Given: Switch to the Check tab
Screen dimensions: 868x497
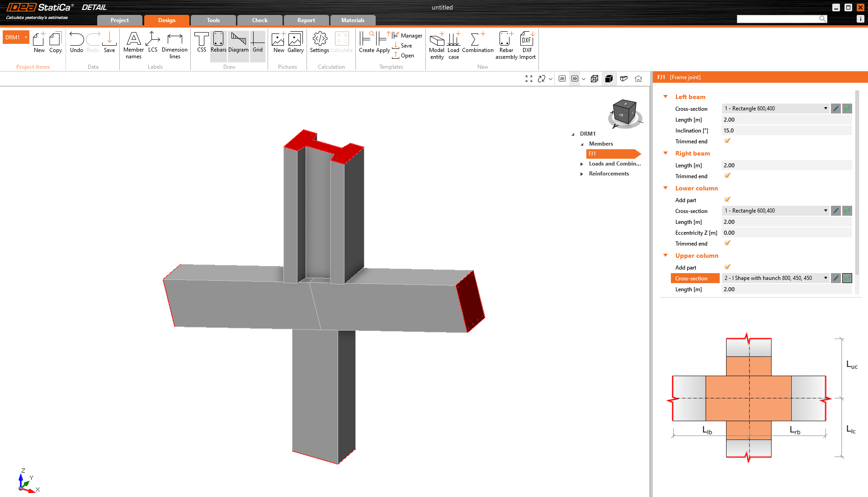Looking at the screenshot, I should point(259,20).
